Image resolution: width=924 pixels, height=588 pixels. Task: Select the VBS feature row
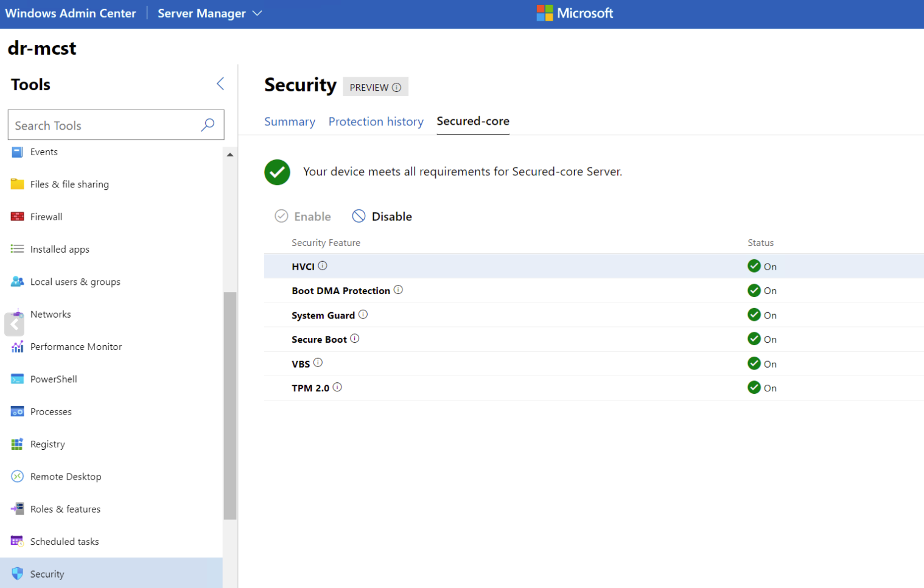pos(593,363)
